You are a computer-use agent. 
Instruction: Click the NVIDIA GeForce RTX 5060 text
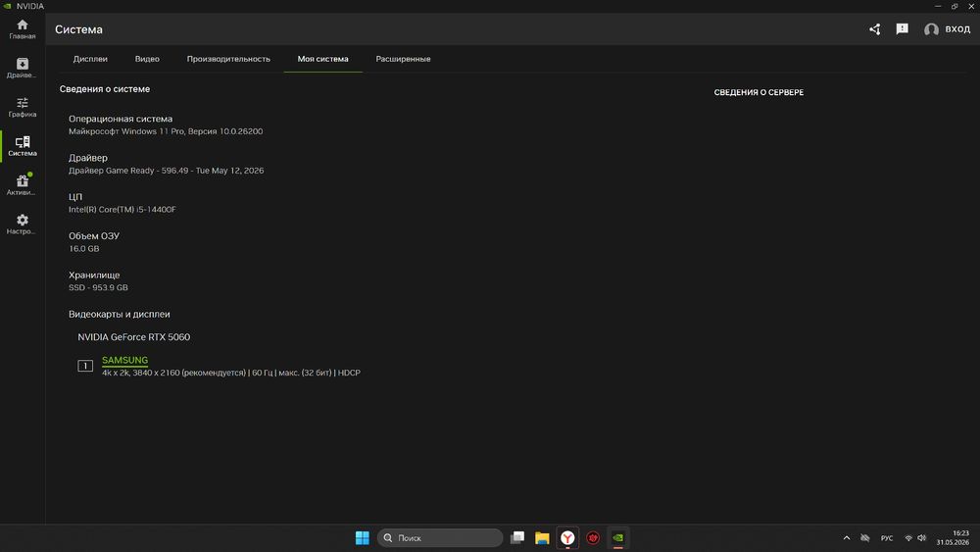[x=133, y=337]
